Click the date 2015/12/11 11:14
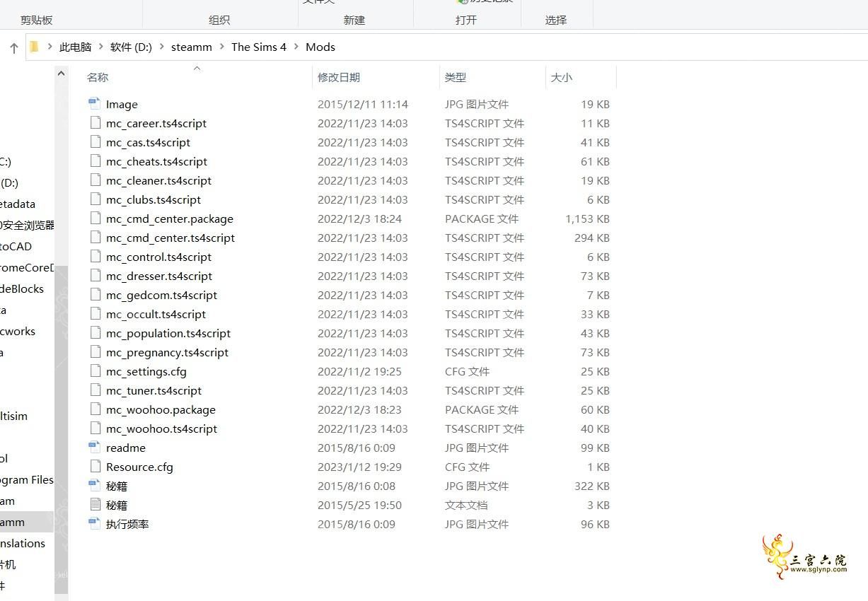 tap(363, 104)
